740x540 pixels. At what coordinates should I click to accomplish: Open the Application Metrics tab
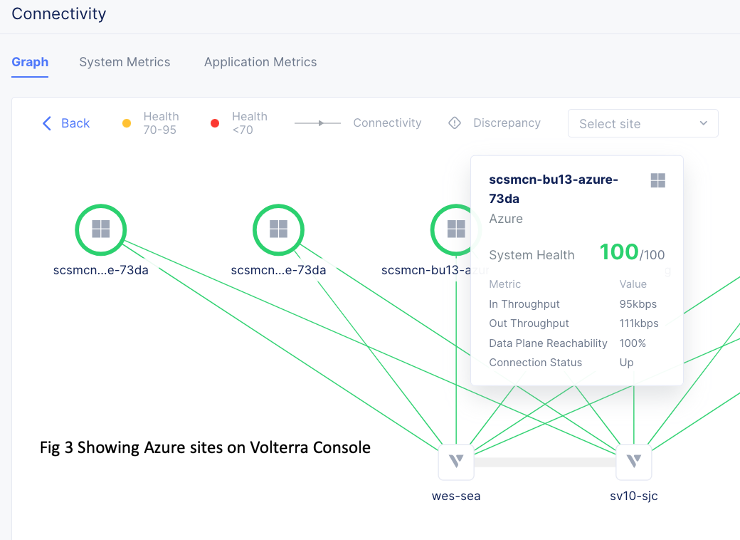tap(260, 62)
